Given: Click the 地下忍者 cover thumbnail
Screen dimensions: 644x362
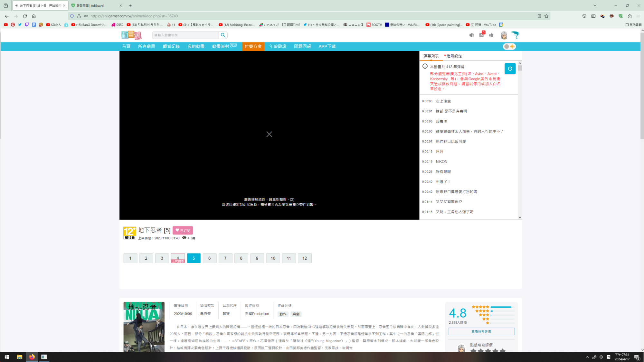Looking at the screenshot, I should (x=144, y=327).
